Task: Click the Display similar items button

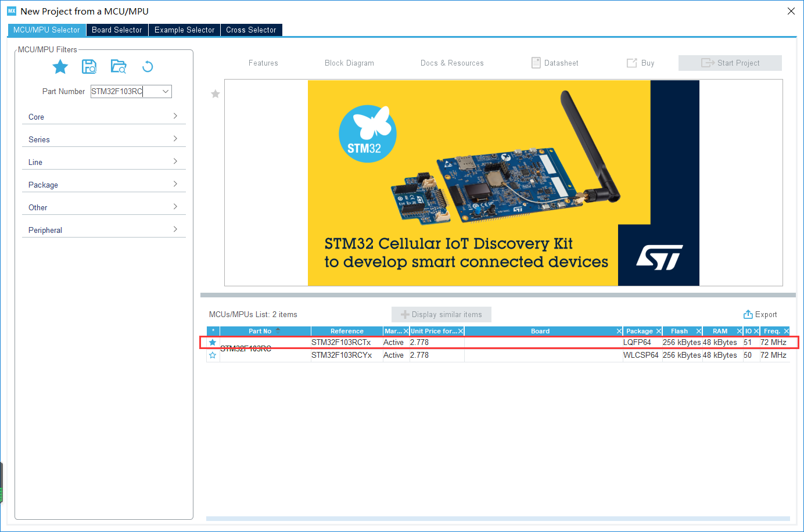Action: tap(441, 314)
